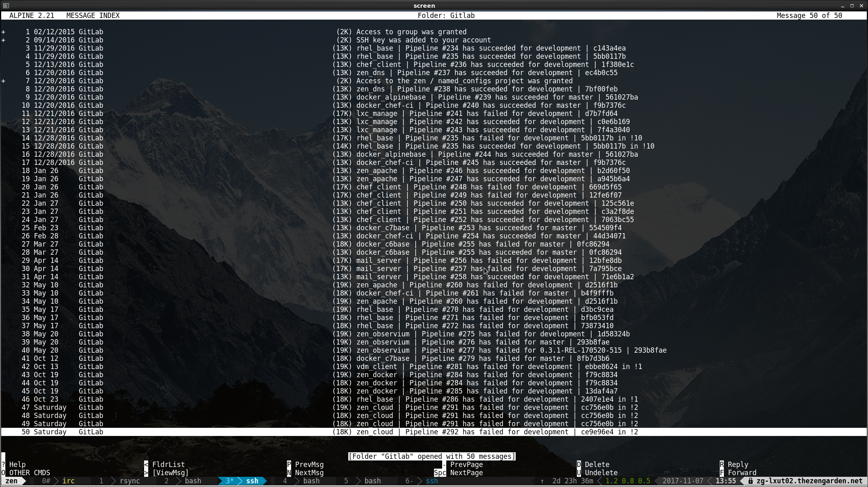Click the Message 50 of 50 indicator
868x487 pixels.
click(x=810, y=16)
